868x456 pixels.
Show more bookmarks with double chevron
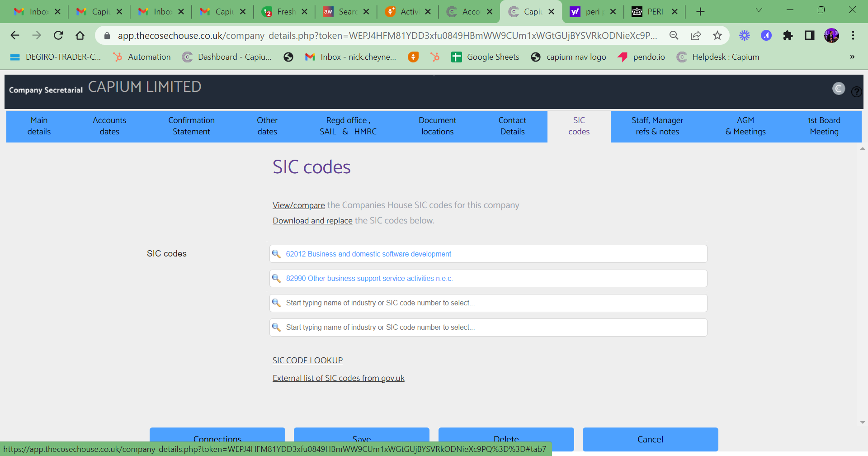pyautogui.click(x=852, y=57)
